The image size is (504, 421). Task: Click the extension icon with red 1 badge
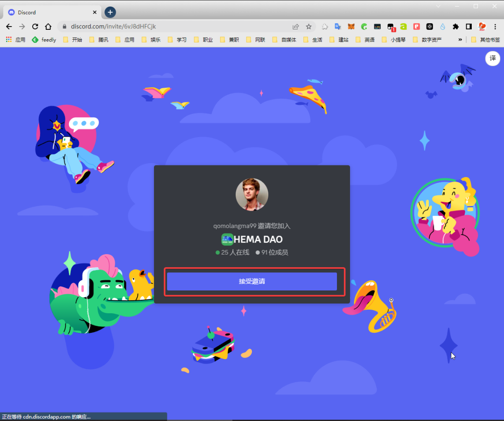click(391, 27)
